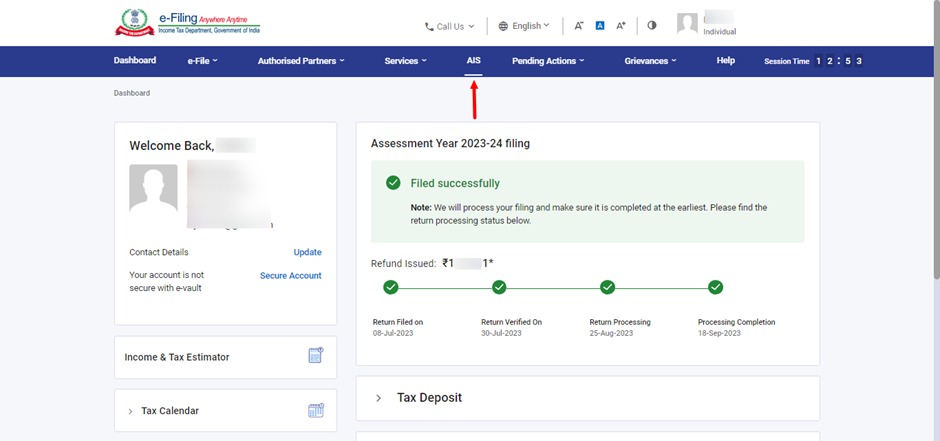Screen dimensions: 940x441
Task: Click the Update contact details link
Action: tap(307, 252)
